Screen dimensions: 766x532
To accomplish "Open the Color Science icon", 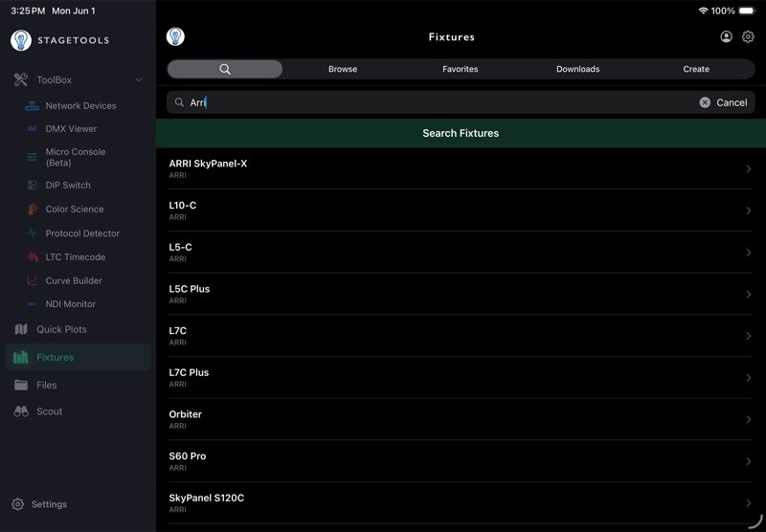I will (x=33, y=209).
